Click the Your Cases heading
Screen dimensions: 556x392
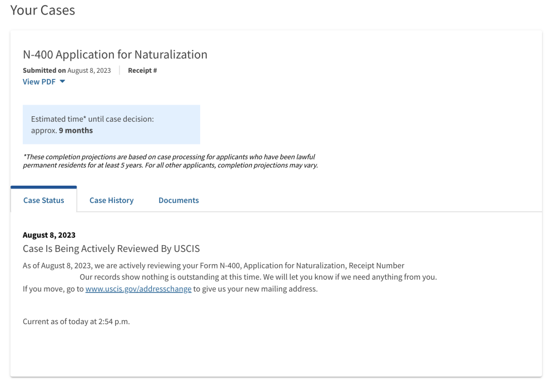pos(42,11)
